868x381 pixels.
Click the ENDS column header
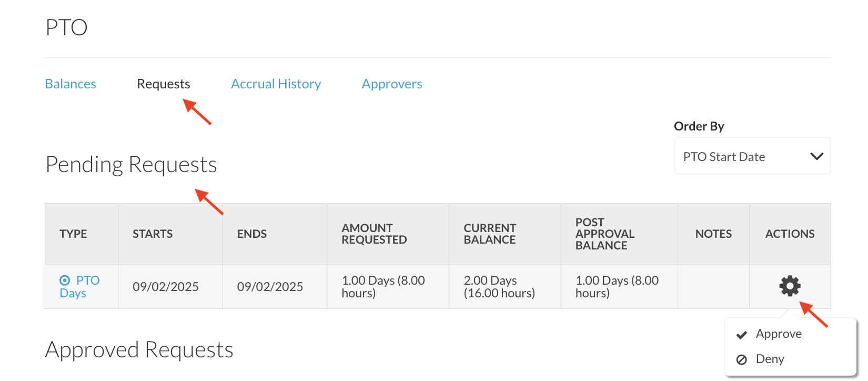[x=252, y=234]
